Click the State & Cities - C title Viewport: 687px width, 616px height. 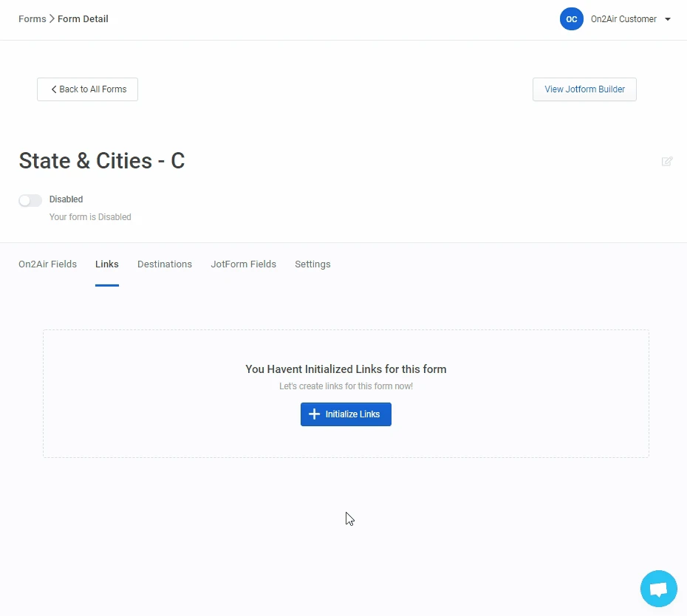pos(102,160)
